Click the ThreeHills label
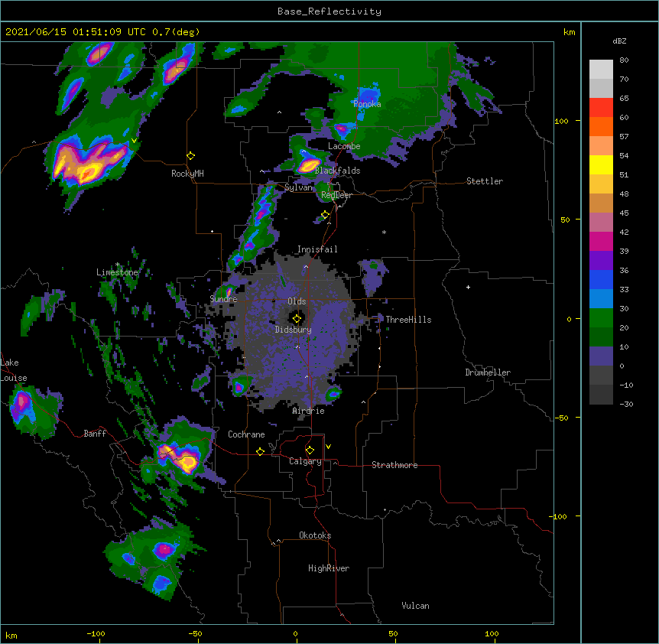This screenshot has width=659, height=644. click(408, 320)
